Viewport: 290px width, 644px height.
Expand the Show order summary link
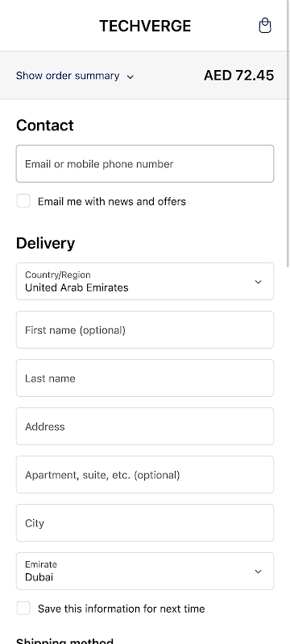click(x=75, y=76)
